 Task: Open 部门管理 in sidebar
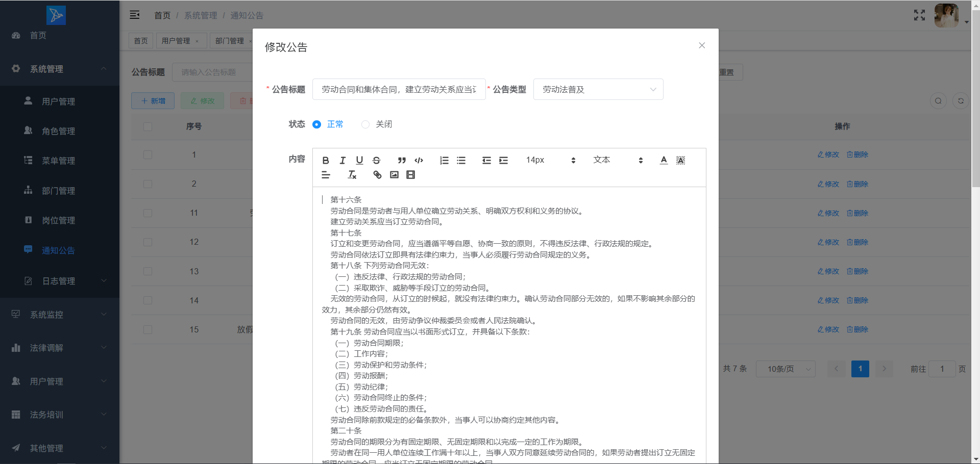coord(60,191)
